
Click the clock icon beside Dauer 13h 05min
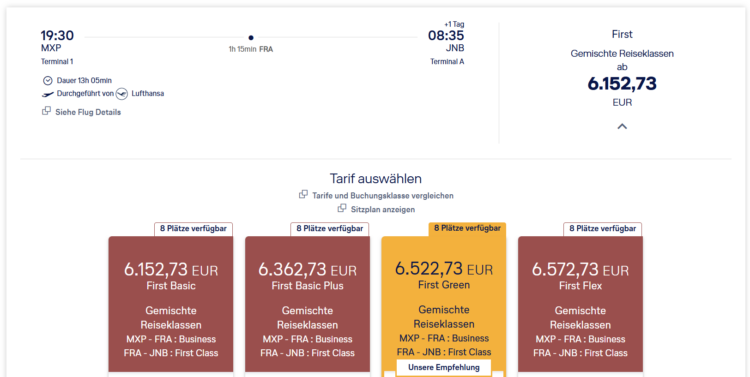point(47,80)
